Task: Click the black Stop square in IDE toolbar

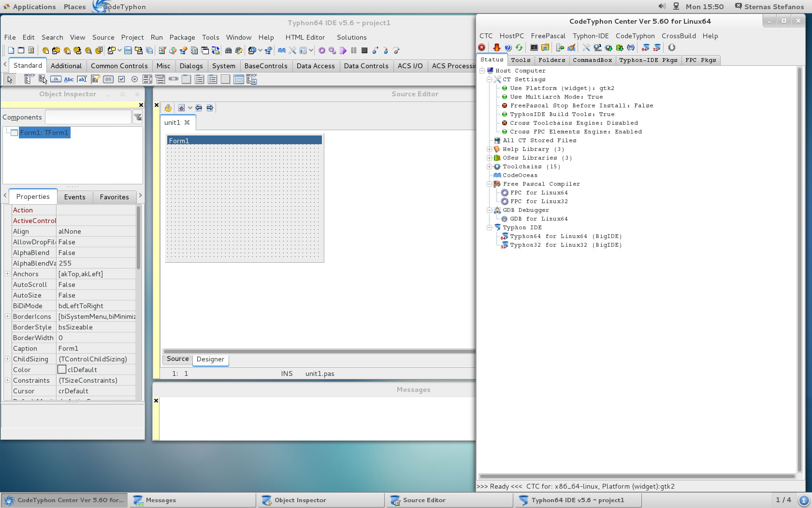Action: tap(364, 50)
